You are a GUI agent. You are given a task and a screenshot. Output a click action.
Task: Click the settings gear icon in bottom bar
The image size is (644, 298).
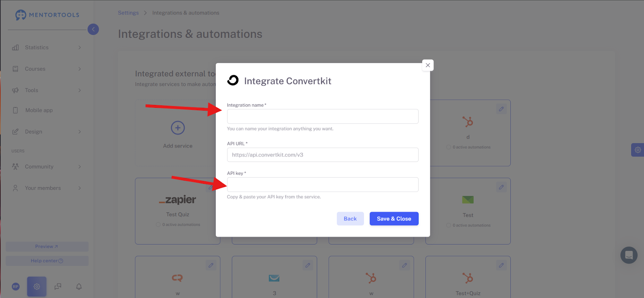click(37, 286)
